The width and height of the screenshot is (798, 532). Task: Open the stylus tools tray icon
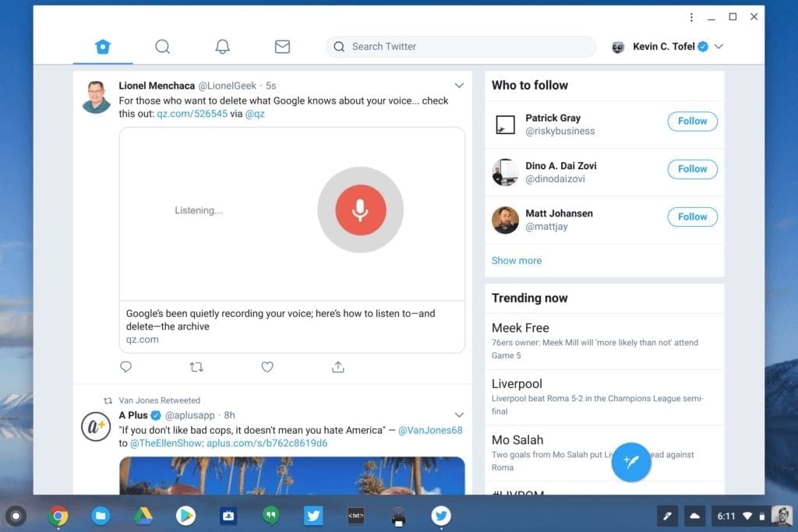tap(667, 516)
